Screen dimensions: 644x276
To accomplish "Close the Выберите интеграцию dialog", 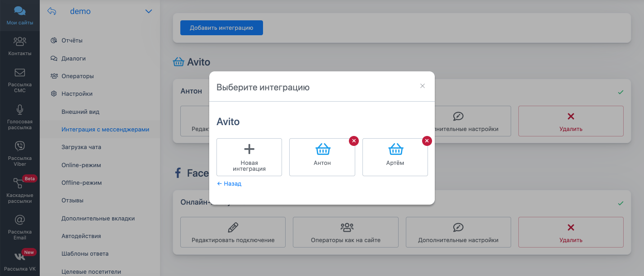I will point(423,86).
